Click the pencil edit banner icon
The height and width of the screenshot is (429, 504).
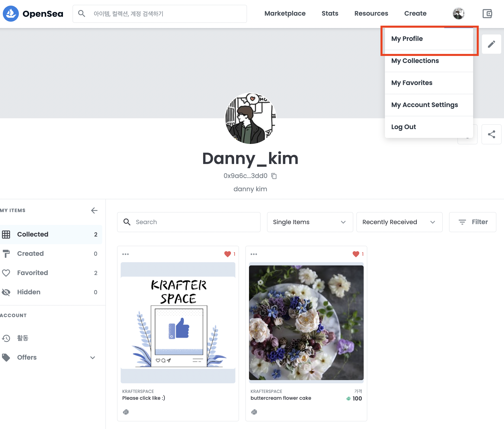[491, 44]
